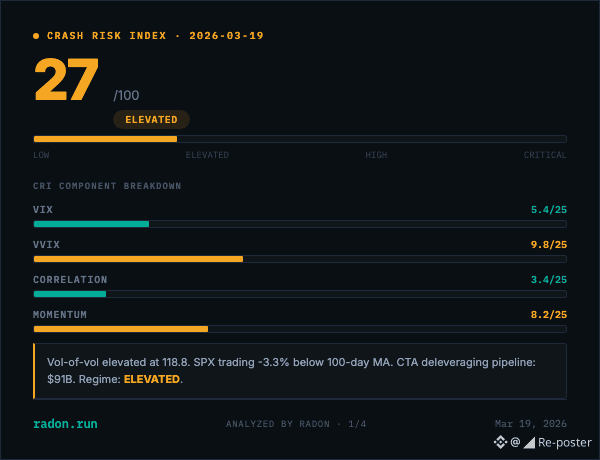
Task: Click the Vol-of-vol summary note box
Action: click(x=300, y=371)
